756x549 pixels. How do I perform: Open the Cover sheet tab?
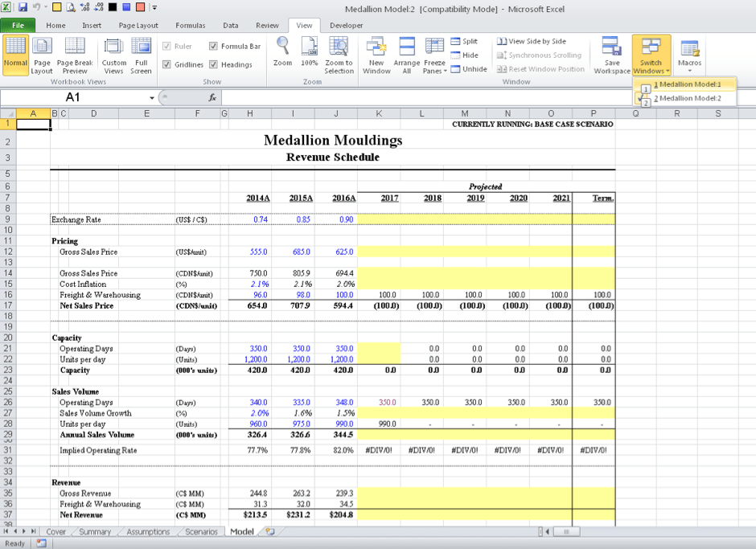coord(55,531)
